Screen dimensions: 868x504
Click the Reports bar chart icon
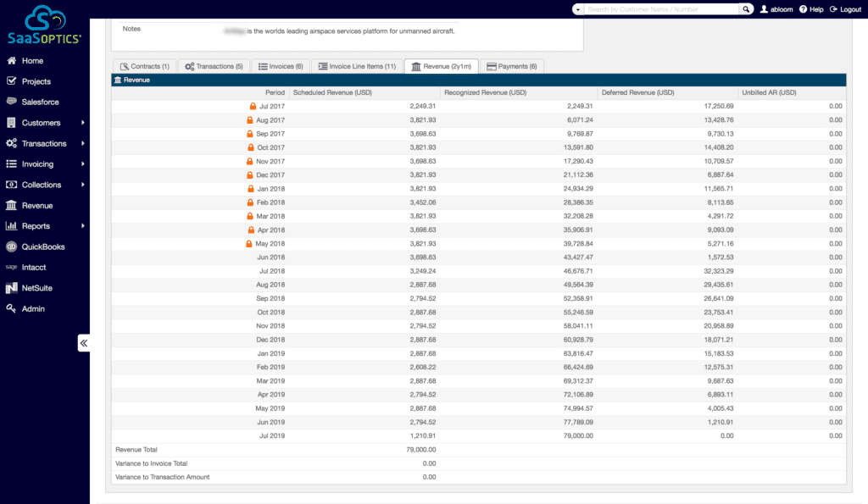pyautogui.click(x=11, y=225)
